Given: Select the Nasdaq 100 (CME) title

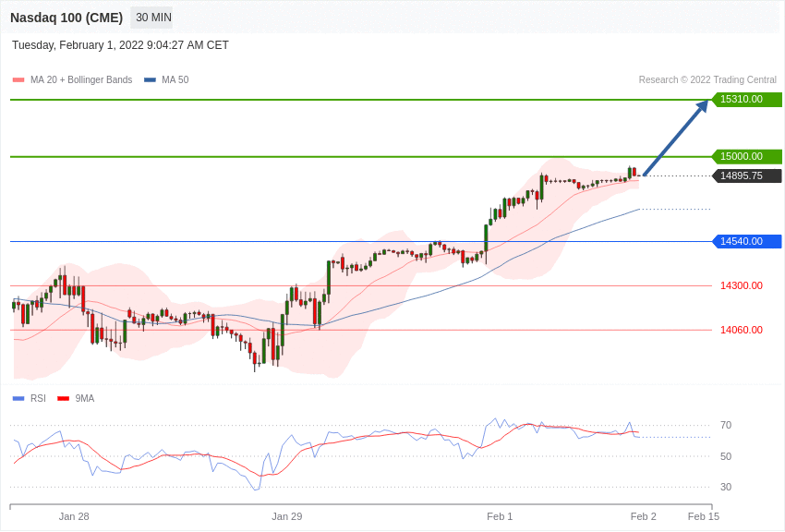Looking at the screenshot, I should click(x=66, y=18).
